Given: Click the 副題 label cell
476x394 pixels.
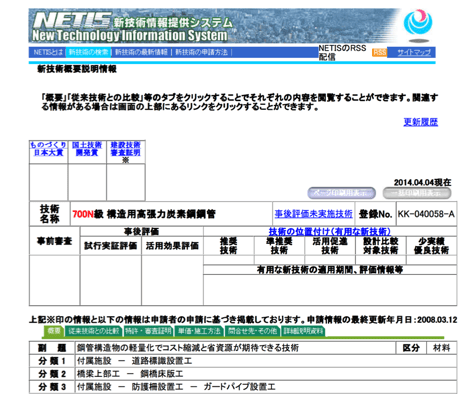Looking at the screenshot, I should point(52,348).
